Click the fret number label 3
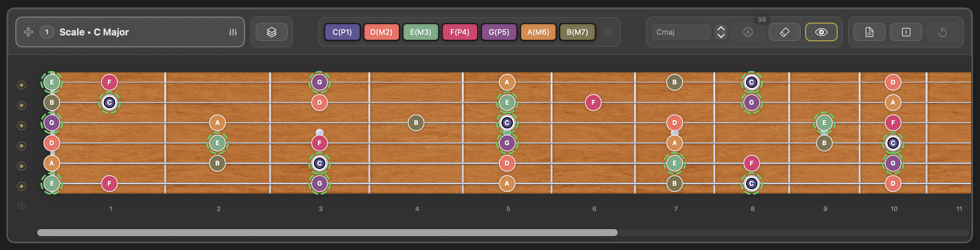 tap(321, 209)
